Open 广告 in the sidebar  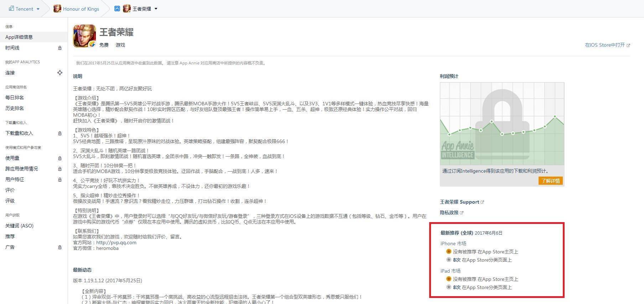tap(10, 247)
